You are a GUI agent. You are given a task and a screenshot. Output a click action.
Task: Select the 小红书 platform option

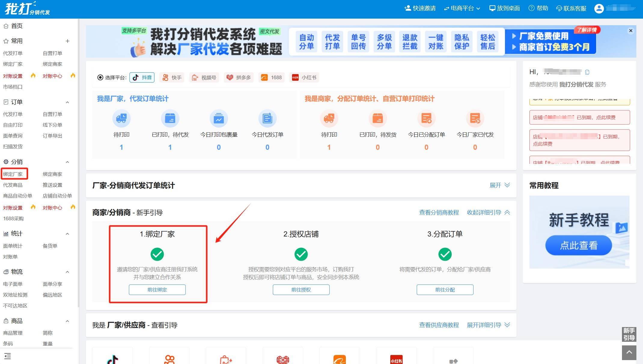click(304, 77)
